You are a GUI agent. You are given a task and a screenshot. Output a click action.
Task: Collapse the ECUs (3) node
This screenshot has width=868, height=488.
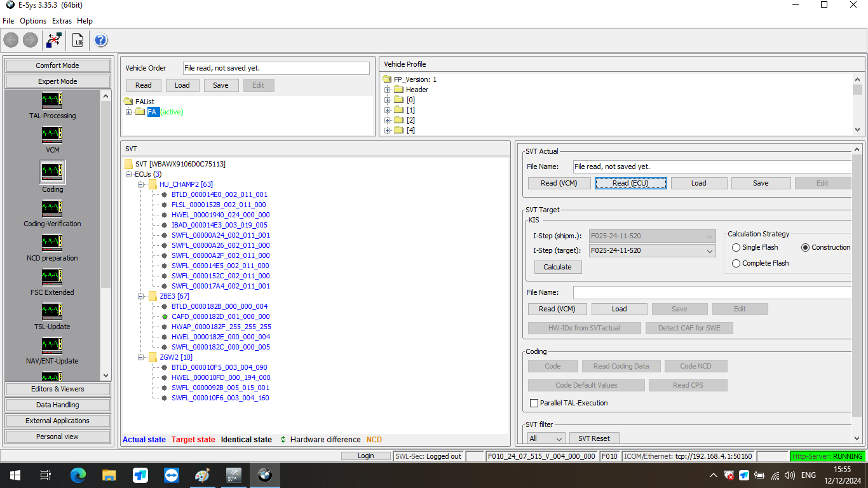[129, 174]
